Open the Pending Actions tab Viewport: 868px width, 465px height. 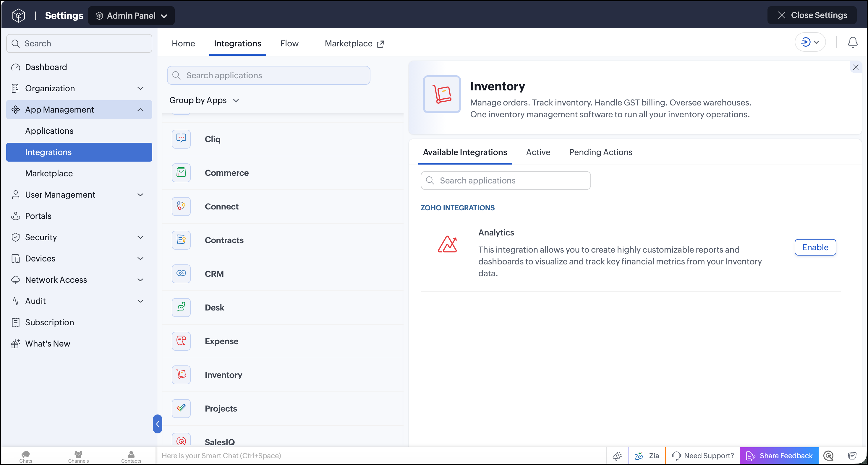601,152
